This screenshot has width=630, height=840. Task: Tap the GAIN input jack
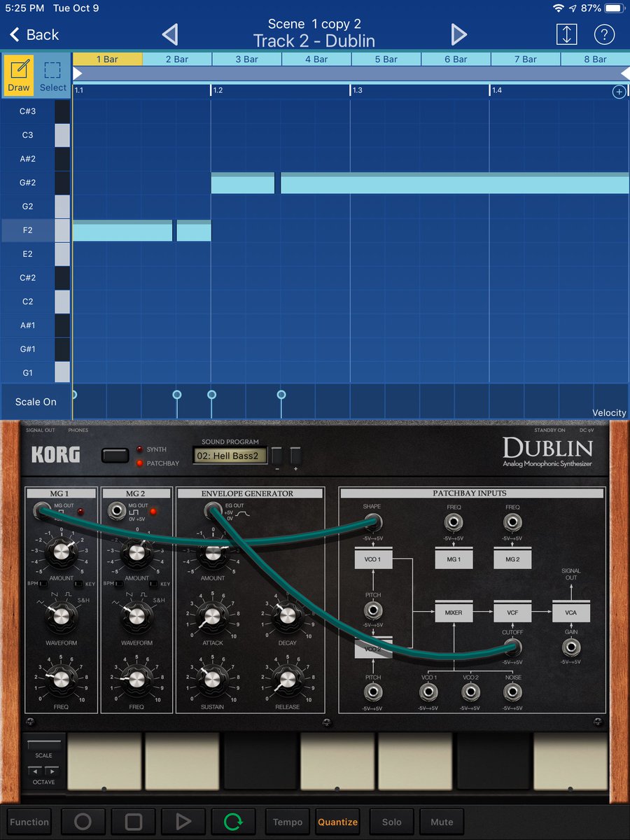pos(571,646)
